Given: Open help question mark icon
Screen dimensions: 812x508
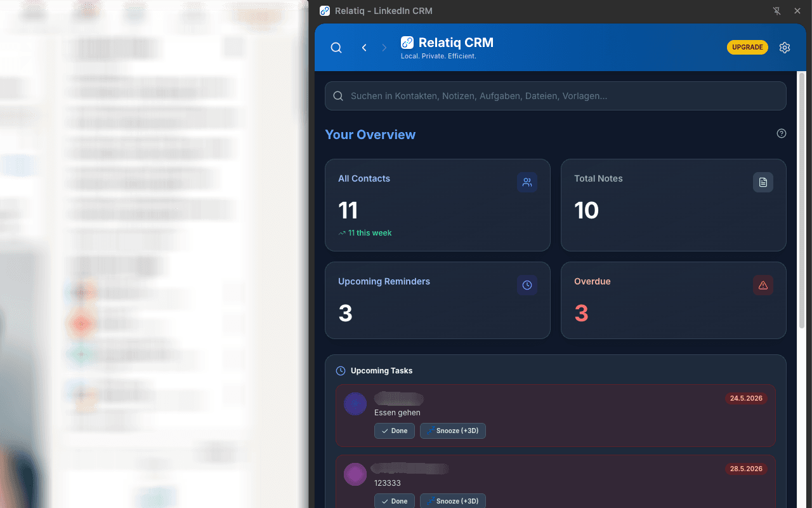Looking at the screenshot, I should [x=782, y=133].
